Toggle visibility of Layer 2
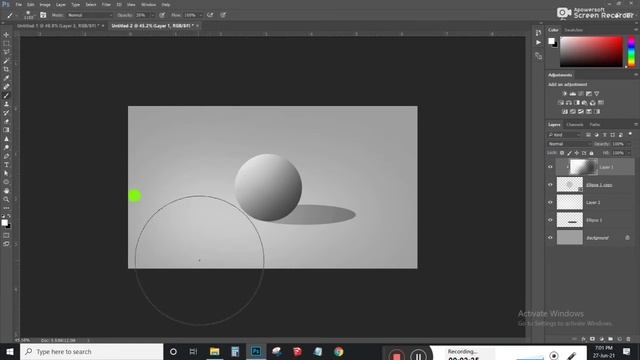This screenshot has height=360, width=640. coord(550,202)
